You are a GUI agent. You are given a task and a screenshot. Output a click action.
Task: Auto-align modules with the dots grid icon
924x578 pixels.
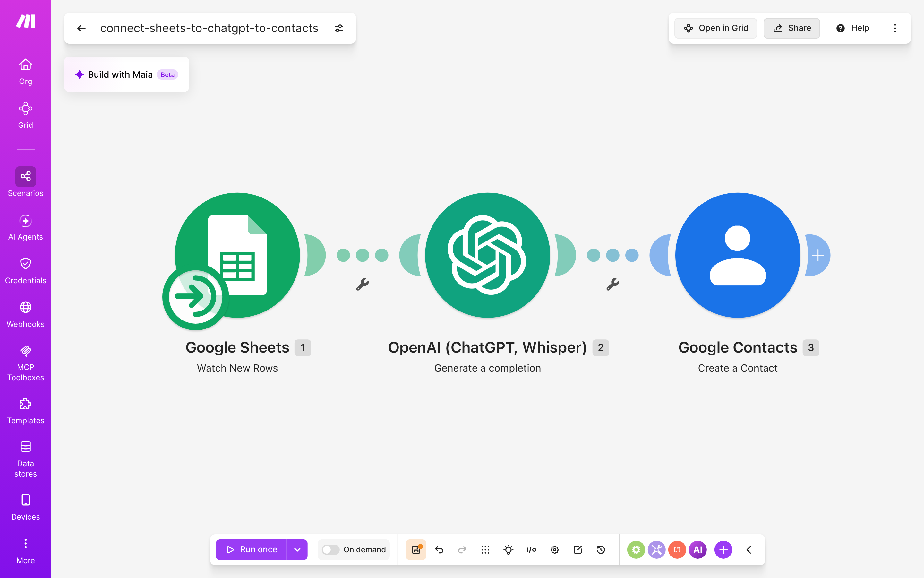(485, 550)
